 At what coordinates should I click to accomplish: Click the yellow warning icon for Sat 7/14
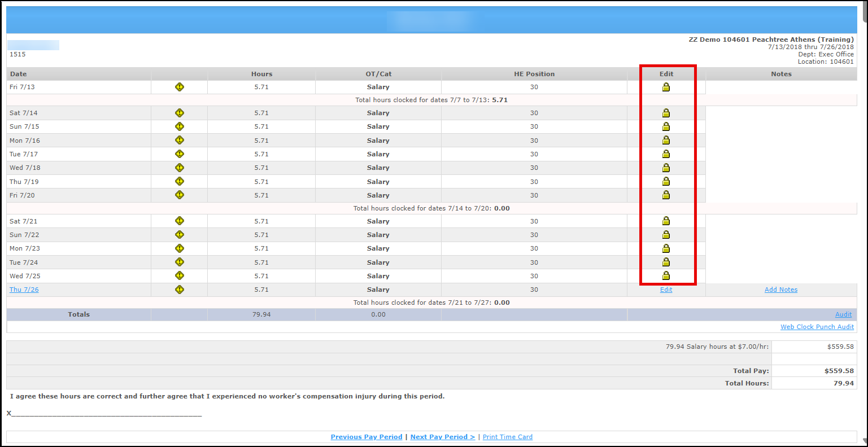(180, 113)
